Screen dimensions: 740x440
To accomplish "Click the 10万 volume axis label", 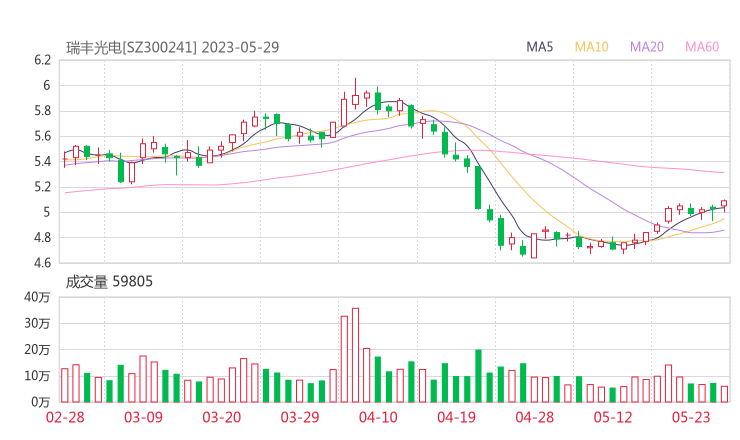I will pos(37,376).
